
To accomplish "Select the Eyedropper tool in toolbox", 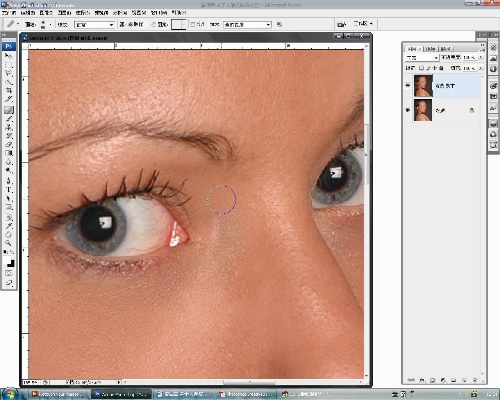I will click(9, 226).
